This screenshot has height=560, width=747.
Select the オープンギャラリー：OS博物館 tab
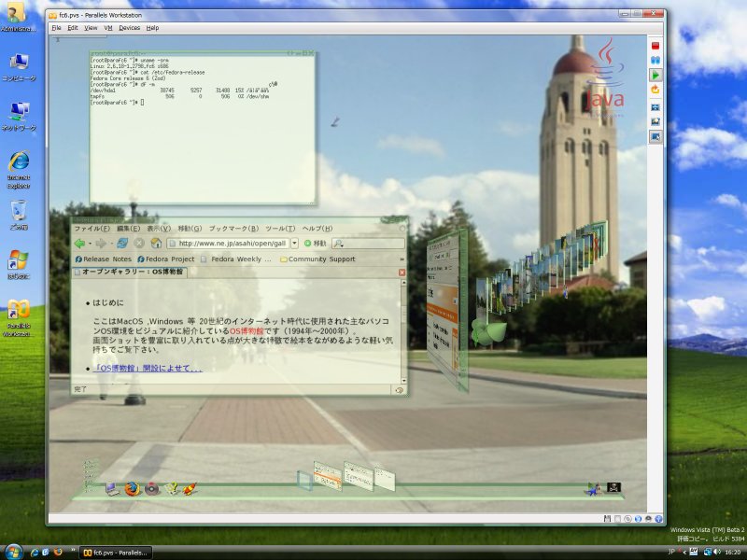point(129,272)
